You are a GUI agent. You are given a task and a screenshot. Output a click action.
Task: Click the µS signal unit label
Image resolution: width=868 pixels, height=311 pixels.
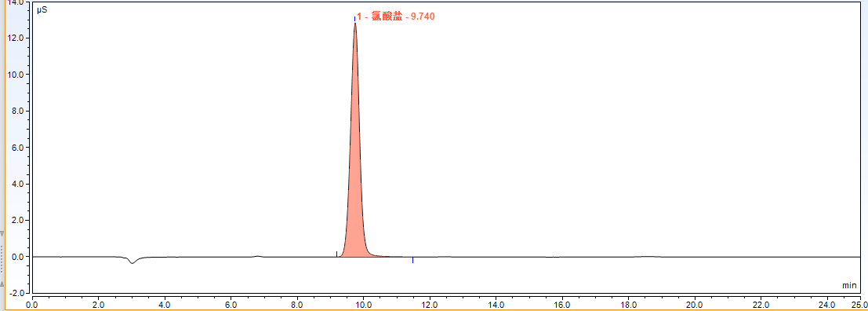pyautogui.click(x=42, y=10)
